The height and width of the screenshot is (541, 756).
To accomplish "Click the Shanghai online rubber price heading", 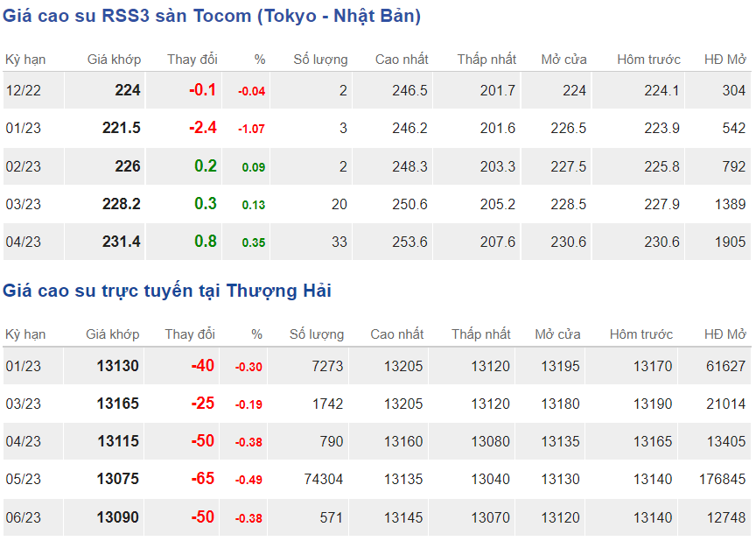I will 167,291.
